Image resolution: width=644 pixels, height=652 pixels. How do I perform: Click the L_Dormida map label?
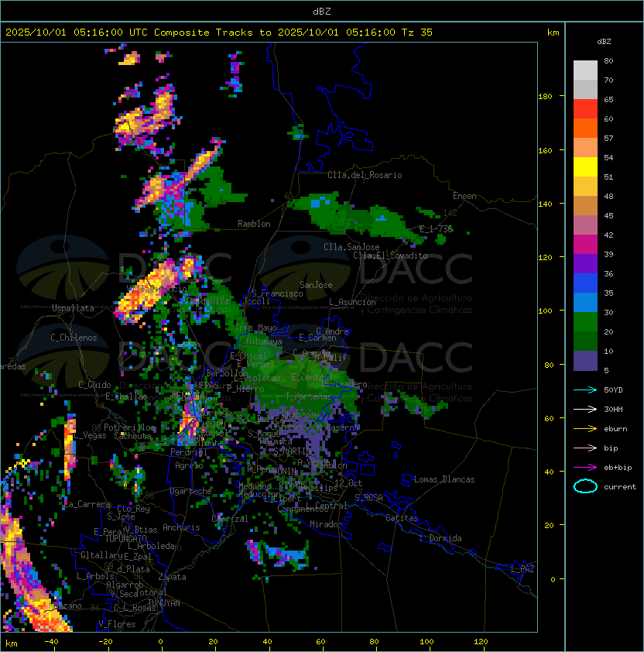pos(440,538)
